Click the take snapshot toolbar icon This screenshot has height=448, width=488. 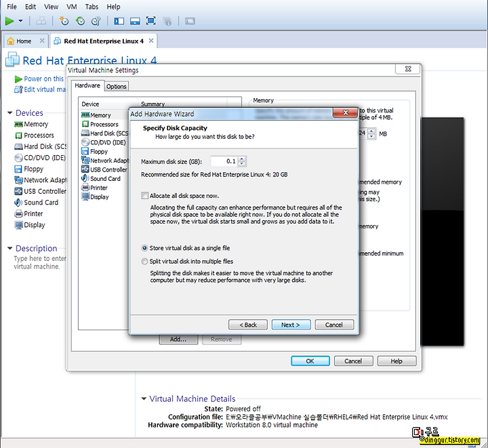pos(64,21)
